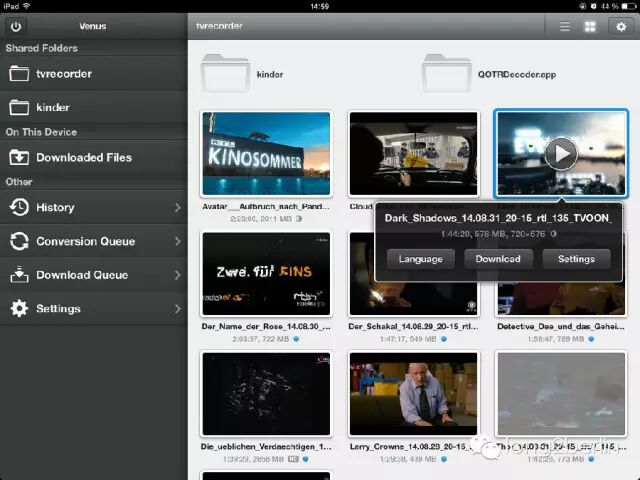Click the Download button in popup

click(498, 259)
